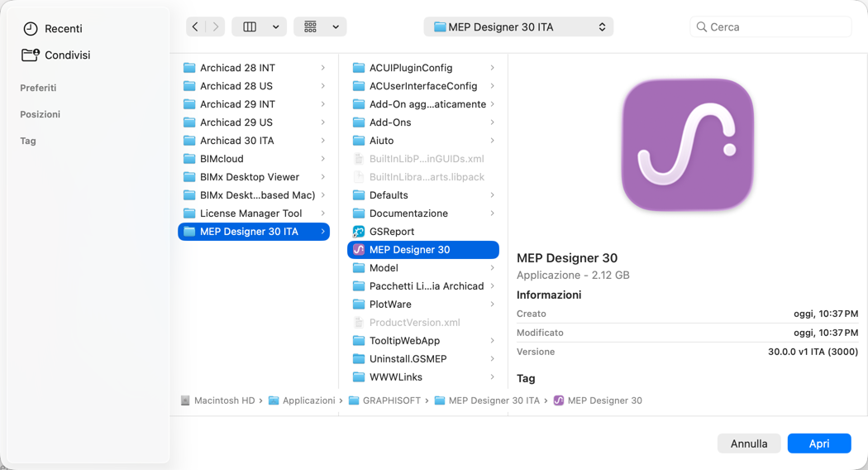The width and height of the screenshot is (868, 470).
Task: Click the Annulla button
Action: (749, 444)
